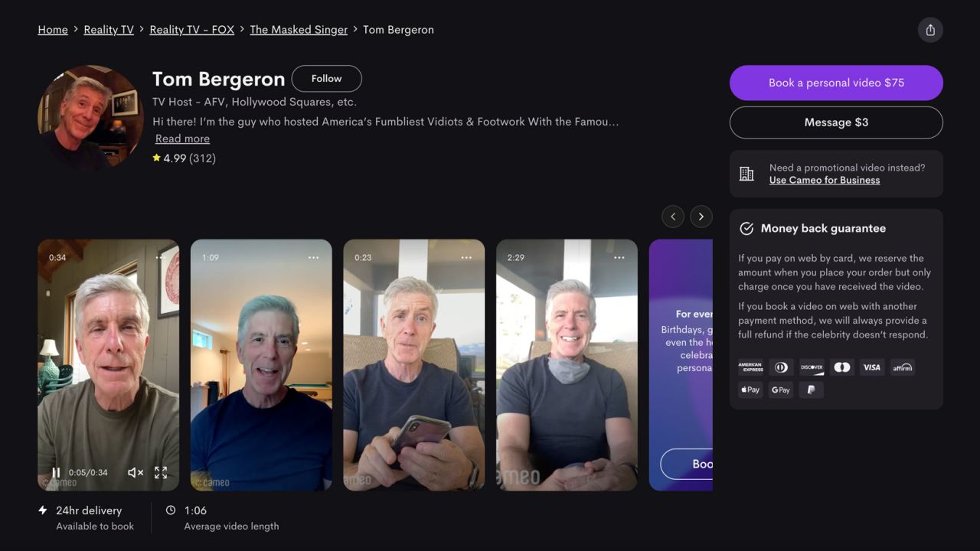Open options menu on the 1:09 video
The image size is (980, 551).
point(314,258)
